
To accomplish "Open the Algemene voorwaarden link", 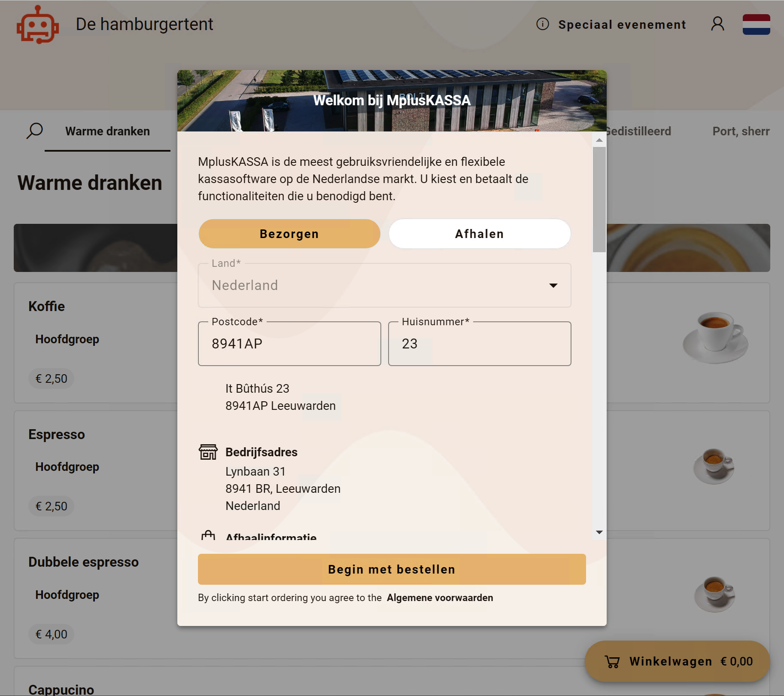I will pyautogui.click(x=440, y=598).
